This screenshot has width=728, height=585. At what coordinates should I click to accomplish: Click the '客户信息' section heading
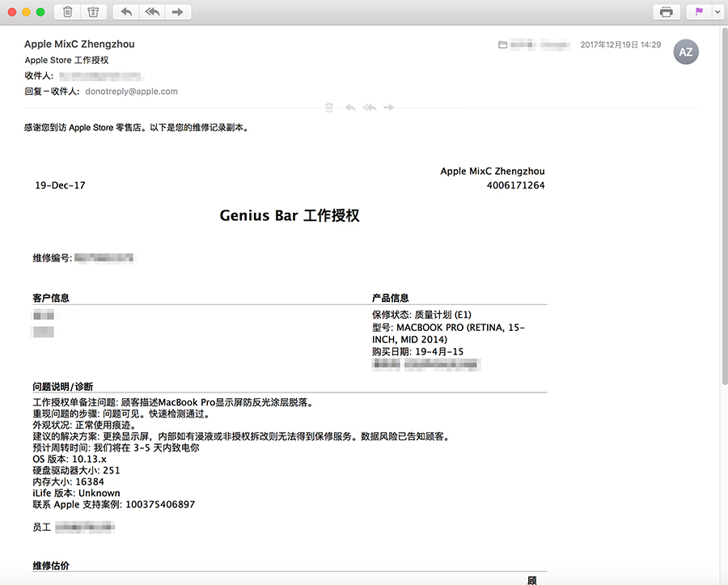[x=51, y=298]
